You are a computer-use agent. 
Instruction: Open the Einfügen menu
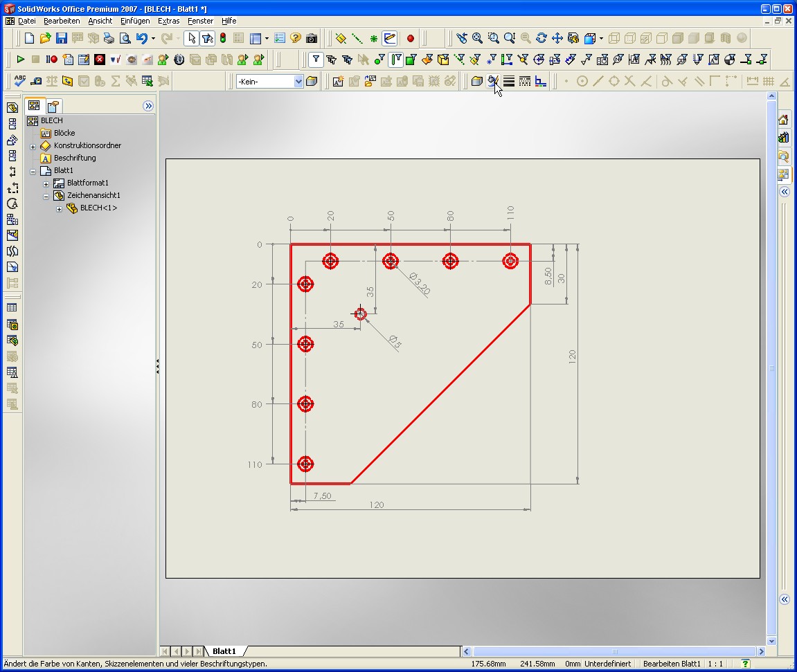click(135, 21)
